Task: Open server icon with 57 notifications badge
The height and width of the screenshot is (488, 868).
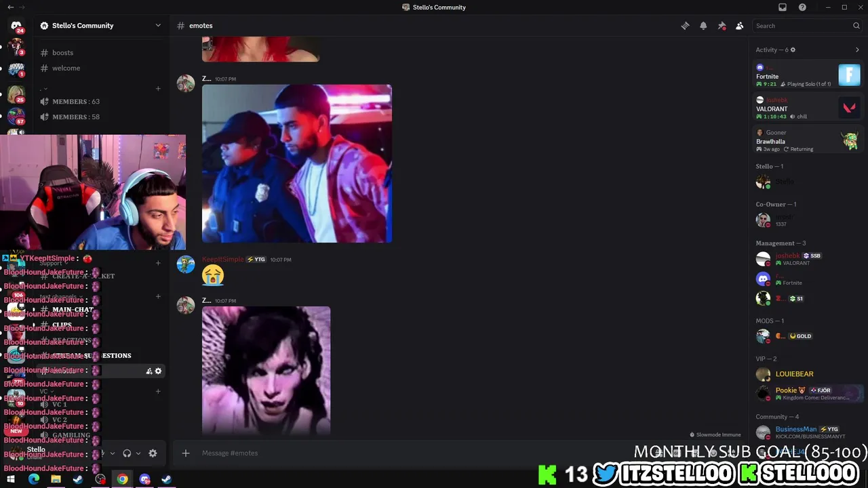Action: tap(16, 117)
